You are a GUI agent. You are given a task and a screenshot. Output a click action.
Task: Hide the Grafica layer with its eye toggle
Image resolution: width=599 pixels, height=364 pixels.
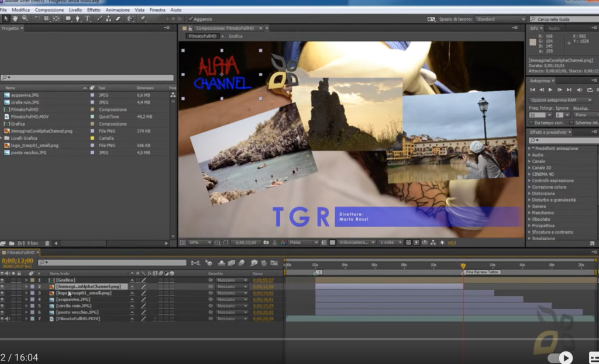point(3,280)
